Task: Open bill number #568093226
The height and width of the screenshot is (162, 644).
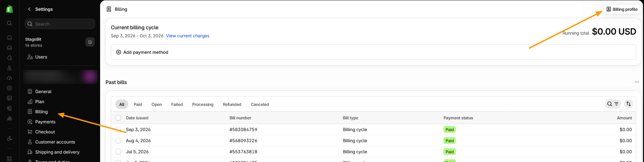Action: 243,140
